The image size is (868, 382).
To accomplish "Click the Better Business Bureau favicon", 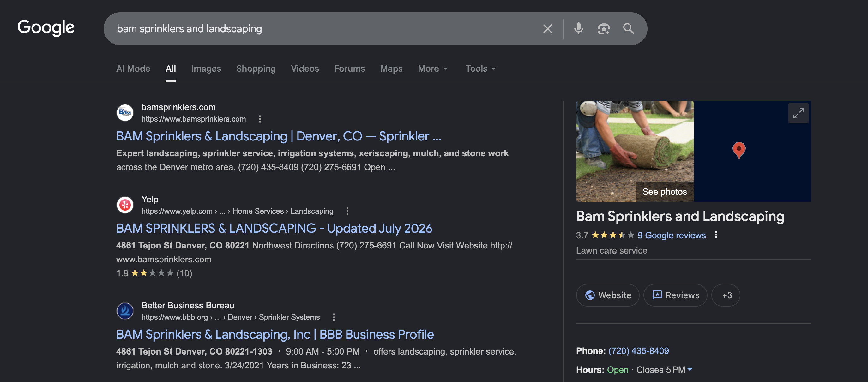I will [x=125, y=311].
